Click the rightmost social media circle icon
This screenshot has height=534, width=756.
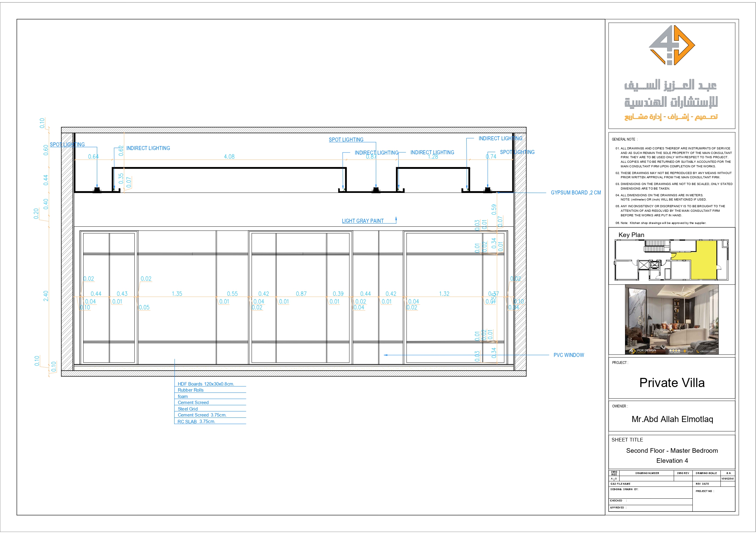679,351
